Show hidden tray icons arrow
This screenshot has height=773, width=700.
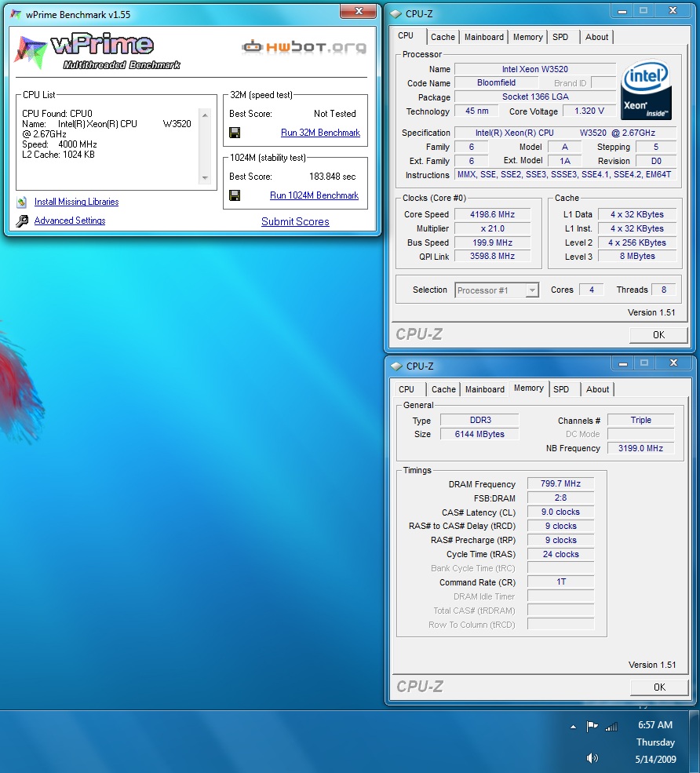pos(574,727)
